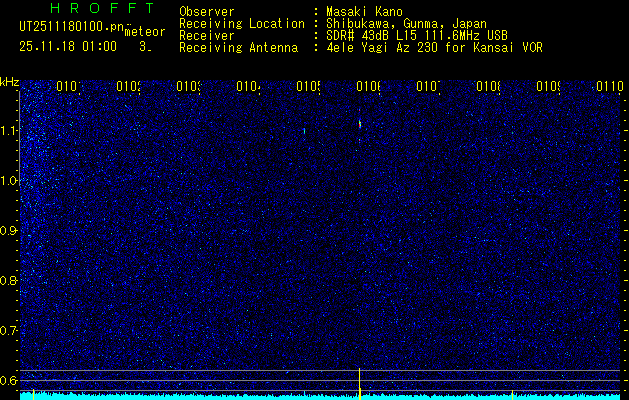Screen dimensions: 629x400
Task: Click the 0.8 kHz frequency axis label
Action: pos(9,280)
